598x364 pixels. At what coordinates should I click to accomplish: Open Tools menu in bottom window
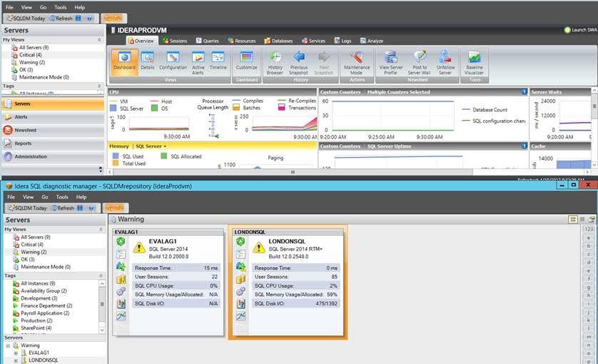62,197
